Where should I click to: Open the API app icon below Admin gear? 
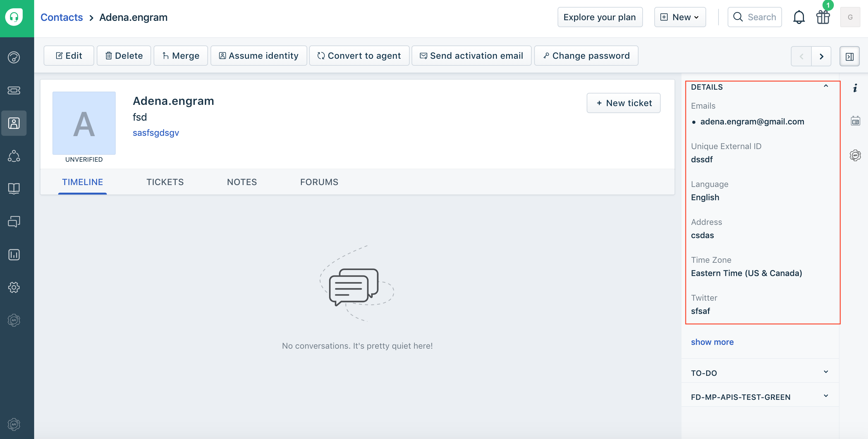click(x=14, y=320)
